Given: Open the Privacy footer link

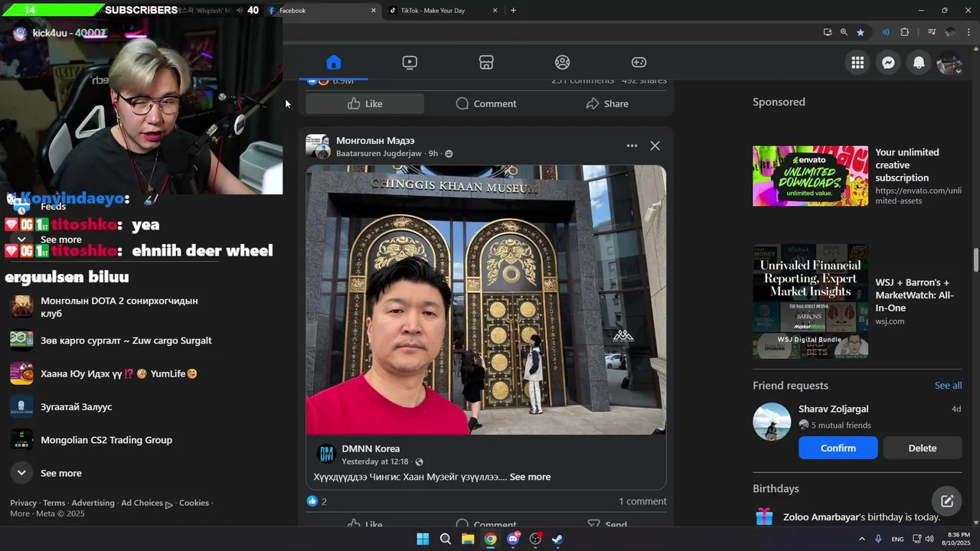Looking at the screenshot, I should 23,503.
